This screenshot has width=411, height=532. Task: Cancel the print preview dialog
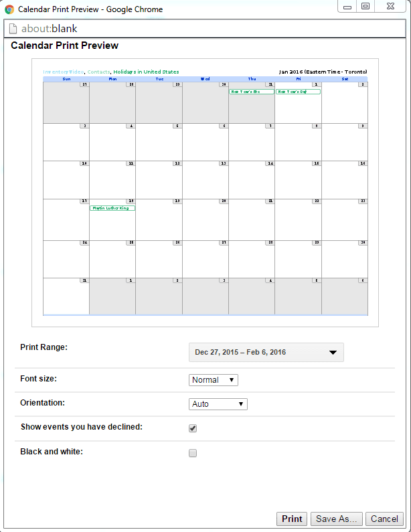click(x=384, y=519)
